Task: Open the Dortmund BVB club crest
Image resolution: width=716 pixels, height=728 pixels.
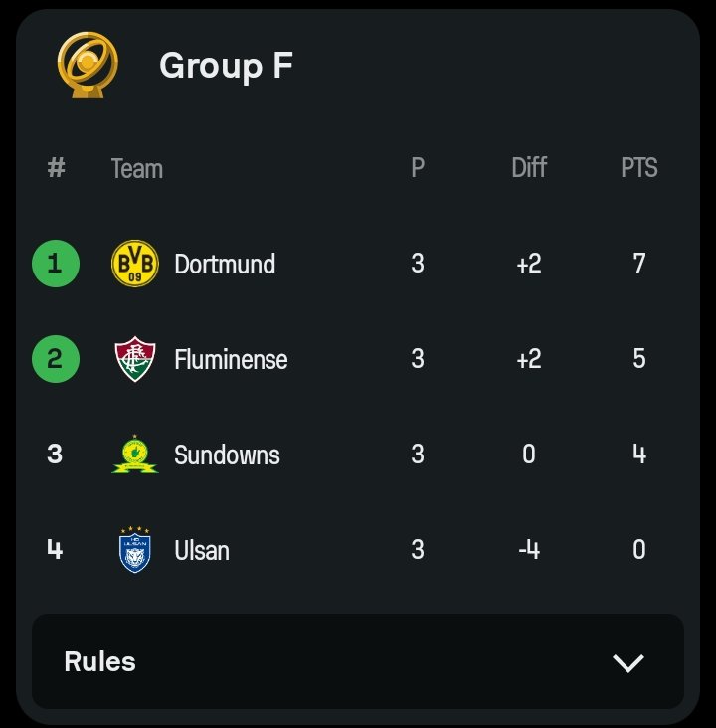Action: (x=135, y=264)
